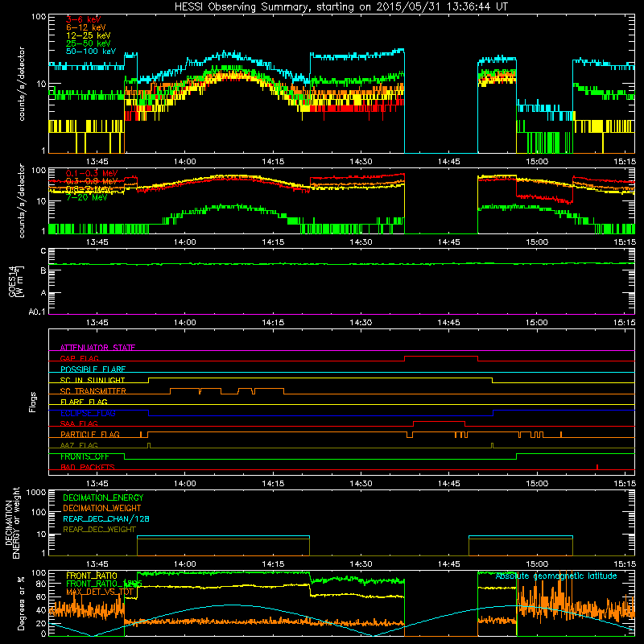Click the C level label on GOES plot

43,251
